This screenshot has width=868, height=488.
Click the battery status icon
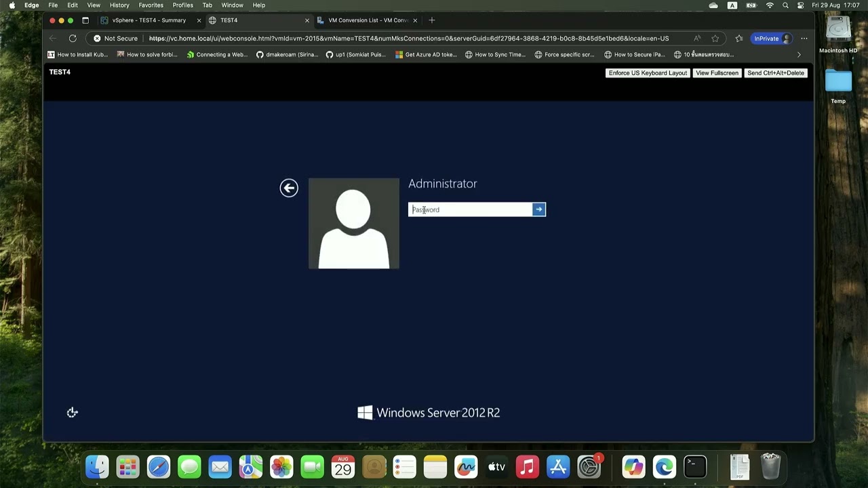coord(751,5)
